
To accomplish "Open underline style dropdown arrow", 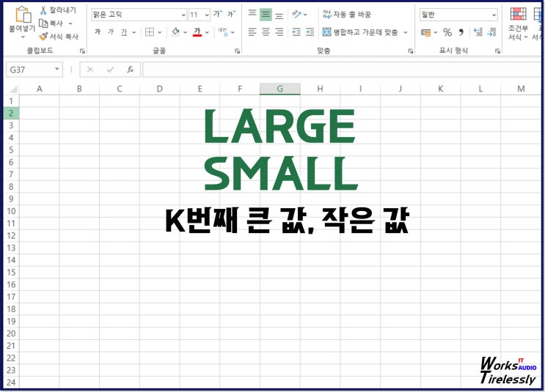I will coord(133,32).
